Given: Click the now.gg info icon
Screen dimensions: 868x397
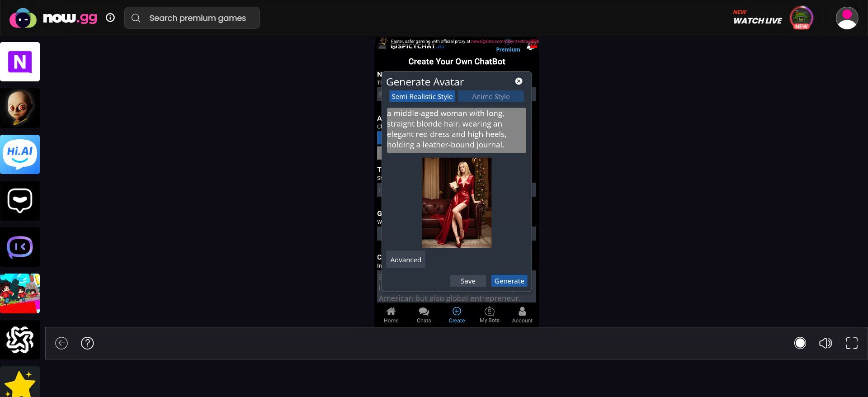Looking at the screenshot, I should click(x=110, y=18).
